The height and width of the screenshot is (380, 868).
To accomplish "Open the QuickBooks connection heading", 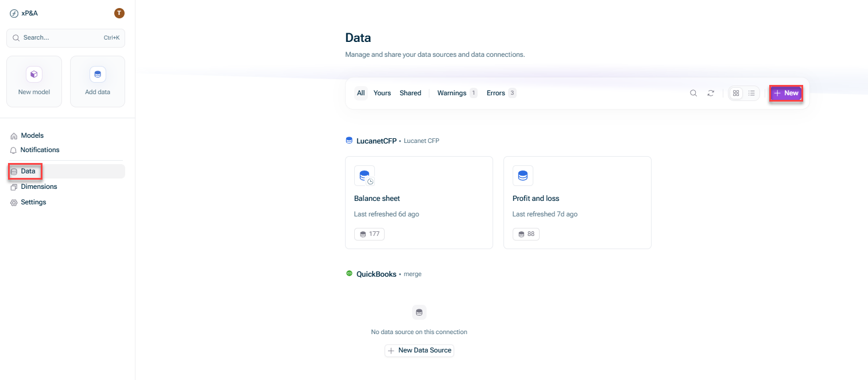I will pyautogui.click(x=377, y=274).
